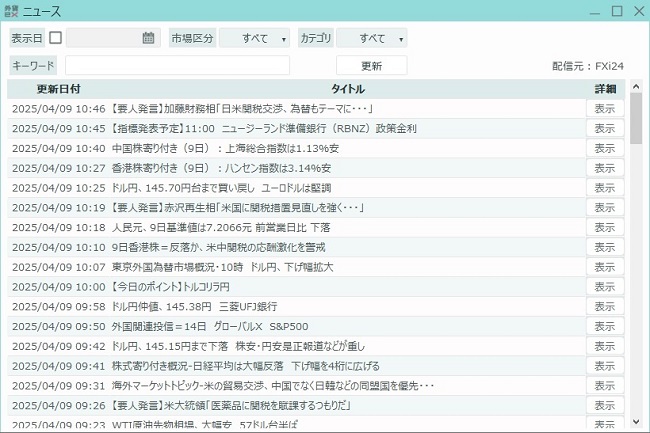Select the 145.15円まで下落 headline
650x433 pixels.
tap(238, 346)
